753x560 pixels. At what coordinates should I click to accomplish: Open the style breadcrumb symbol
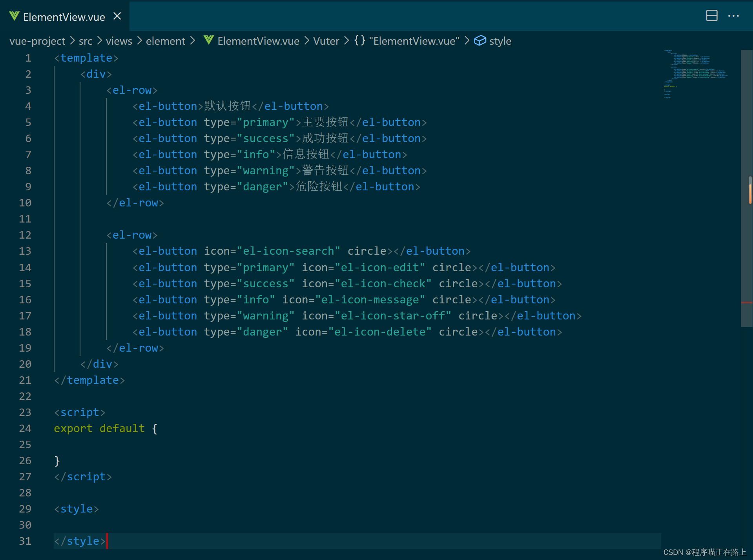500,41
